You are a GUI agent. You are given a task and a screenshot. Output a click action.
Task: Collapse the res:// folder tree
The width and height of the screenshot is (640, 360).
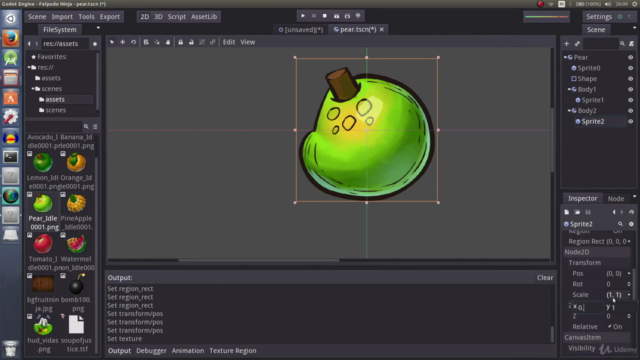coord(29,67)
